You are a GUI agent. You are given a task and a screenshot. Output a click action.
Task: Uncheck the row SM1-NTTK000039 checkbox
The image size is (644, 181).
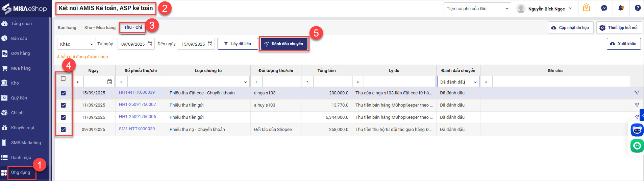click(63, 130)
